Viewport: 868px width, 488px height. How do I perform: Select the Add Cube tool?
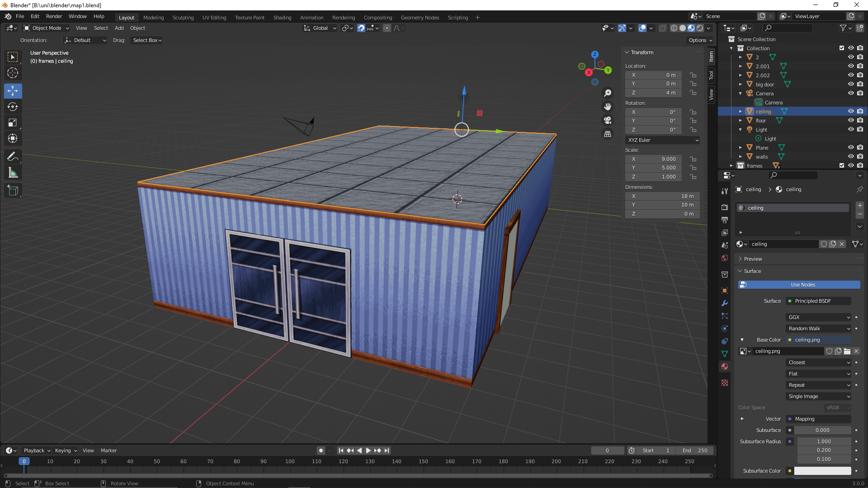tap(13, 191)
